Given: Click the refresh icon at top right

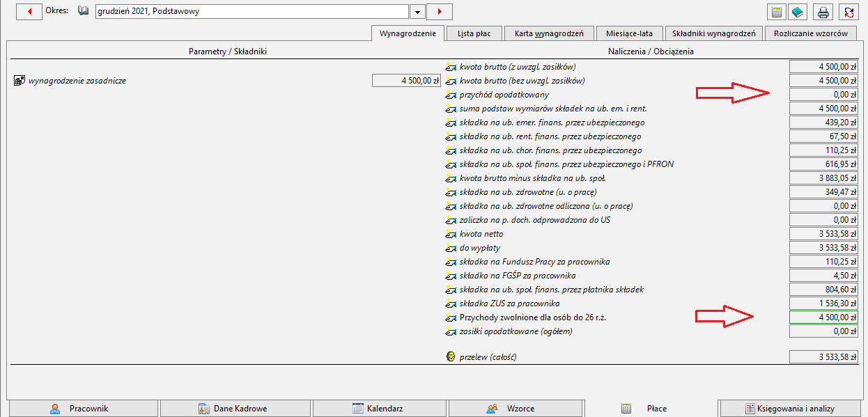Looking at the screenshot, I should [x=849, y=12].
